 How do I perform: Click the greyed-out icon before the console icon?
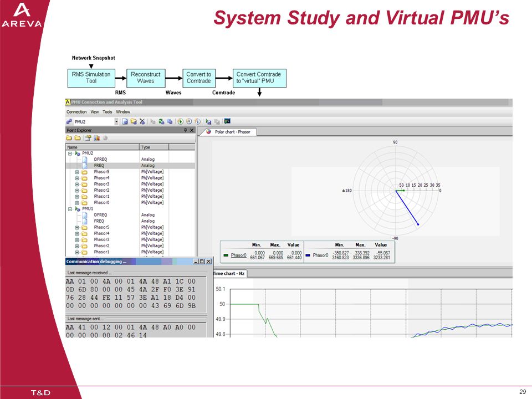click(x=217, y=121)
